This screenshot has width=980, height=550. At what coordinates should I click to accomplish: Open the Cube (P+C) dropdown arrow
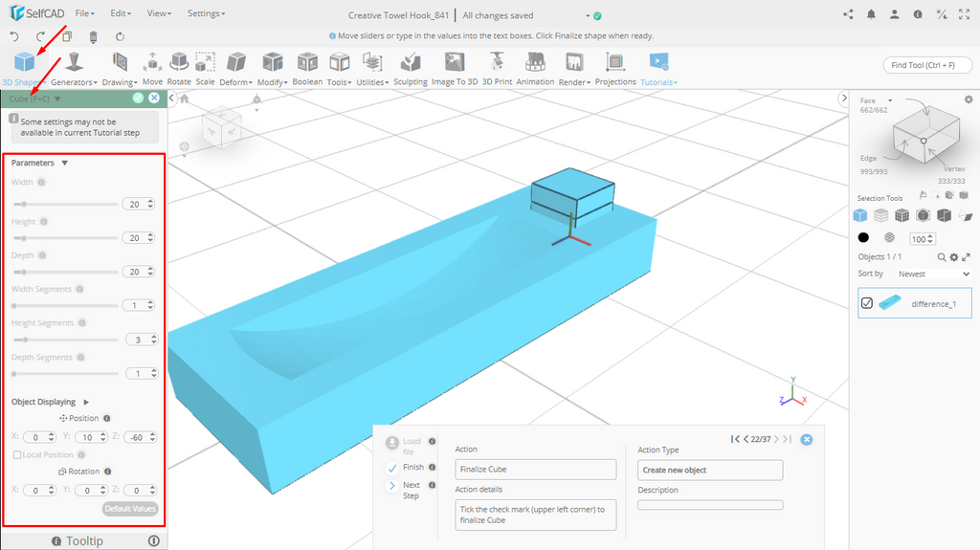pos(57,99)
